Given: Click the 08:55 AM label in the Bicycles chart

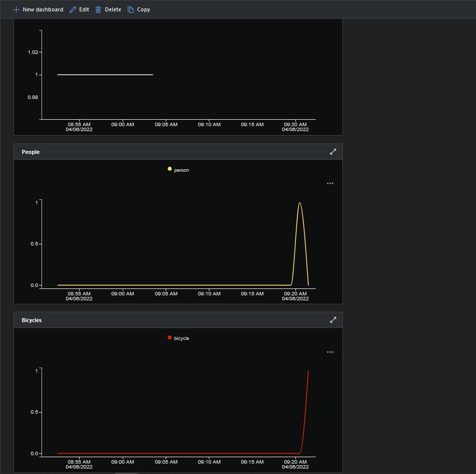Looking at the screenshot, I should [x=79, y=462].
